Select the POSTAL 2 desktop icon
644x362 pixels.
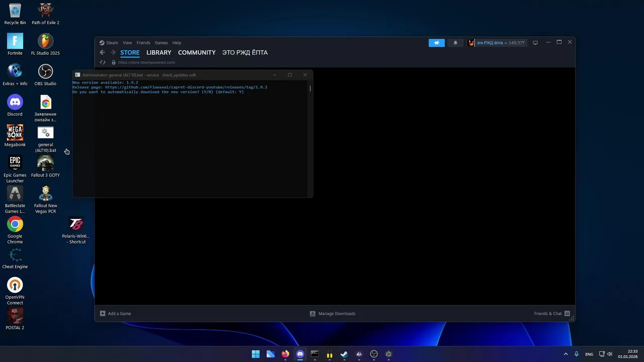coord(15,319)
